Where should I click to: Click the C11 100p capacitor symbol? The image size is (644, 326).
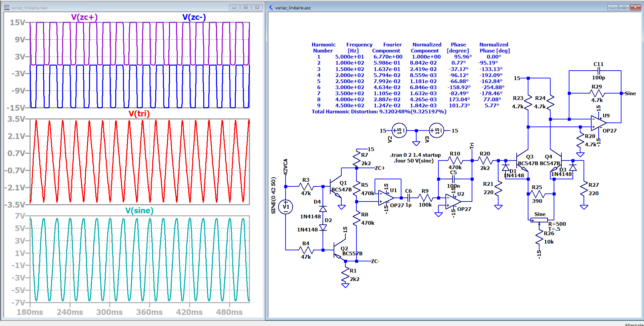(x=598, y=71)
